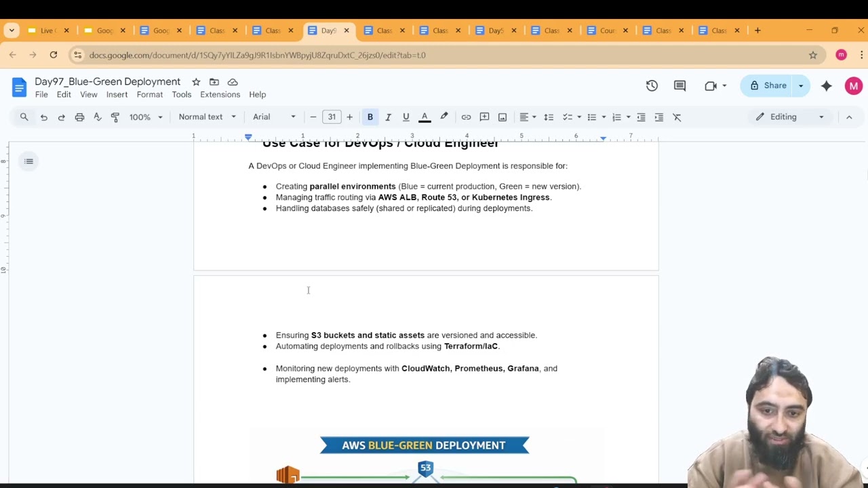This screenshot has height=488, width=868.
Task: Switch to the Live browser tab
Action: (x=48, y=30)
